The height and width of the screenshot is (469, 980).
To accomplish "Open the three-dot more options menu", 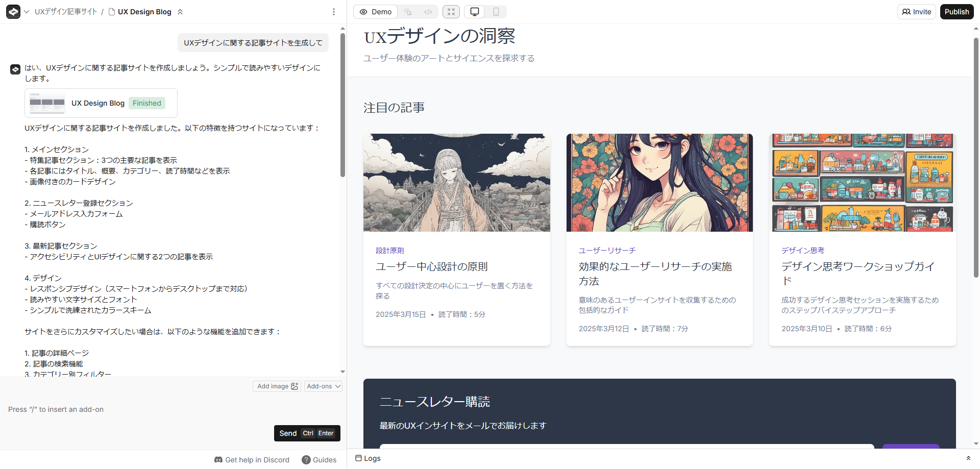I will 334,12.
